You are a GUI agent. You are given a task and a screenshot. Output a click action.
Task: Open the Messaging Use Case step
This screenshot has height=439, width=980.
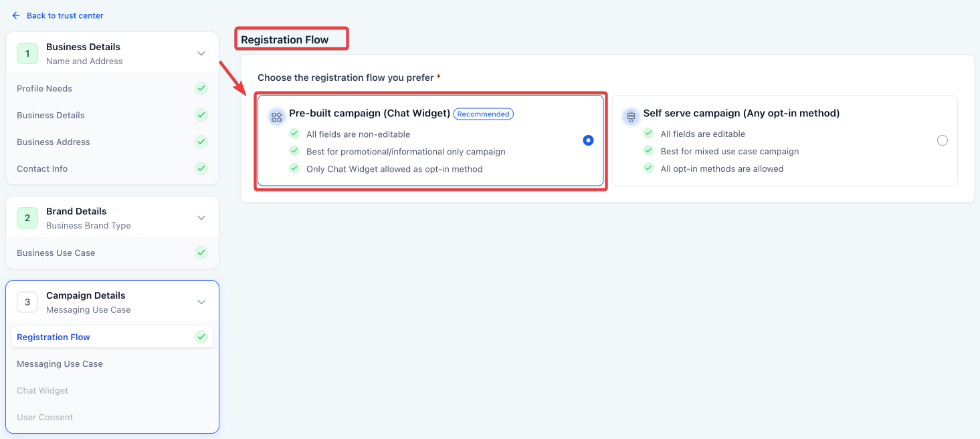60,364
